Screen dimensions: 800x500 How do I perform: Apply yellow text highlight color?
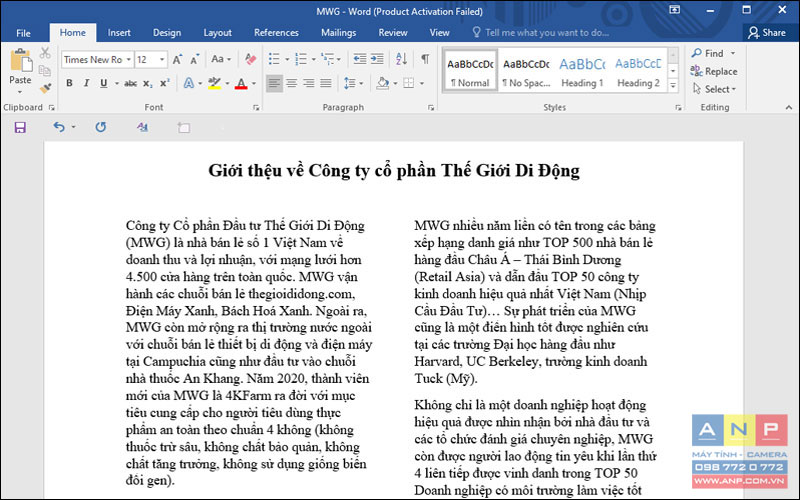click(215, 83)
